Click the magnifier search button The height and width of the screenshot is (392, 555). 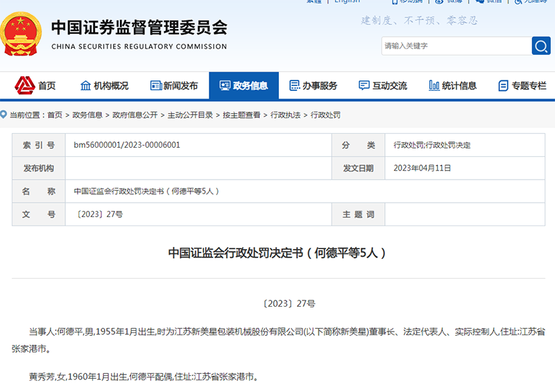tap(541, 46)
